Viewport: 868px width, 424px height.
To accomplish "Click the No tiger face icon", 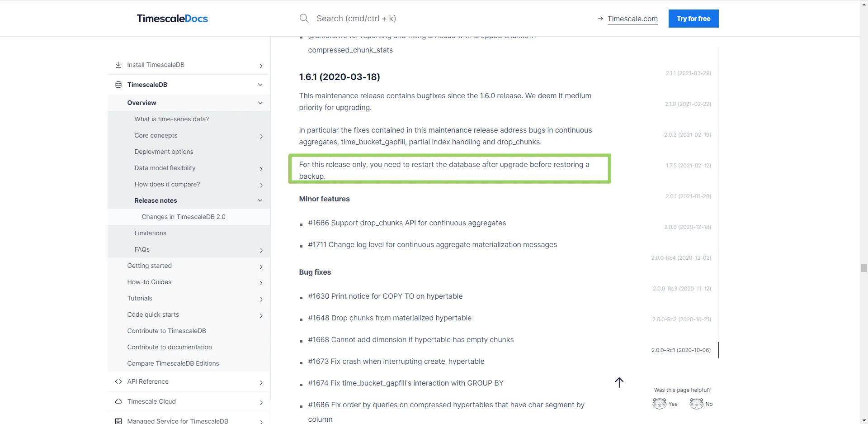I will pyautogui.click(x=697, y=404).
